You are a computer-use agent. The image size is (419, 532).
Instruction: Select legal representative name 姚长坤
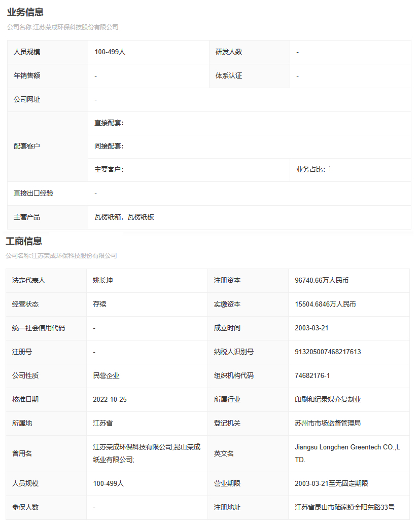[103, 280]
